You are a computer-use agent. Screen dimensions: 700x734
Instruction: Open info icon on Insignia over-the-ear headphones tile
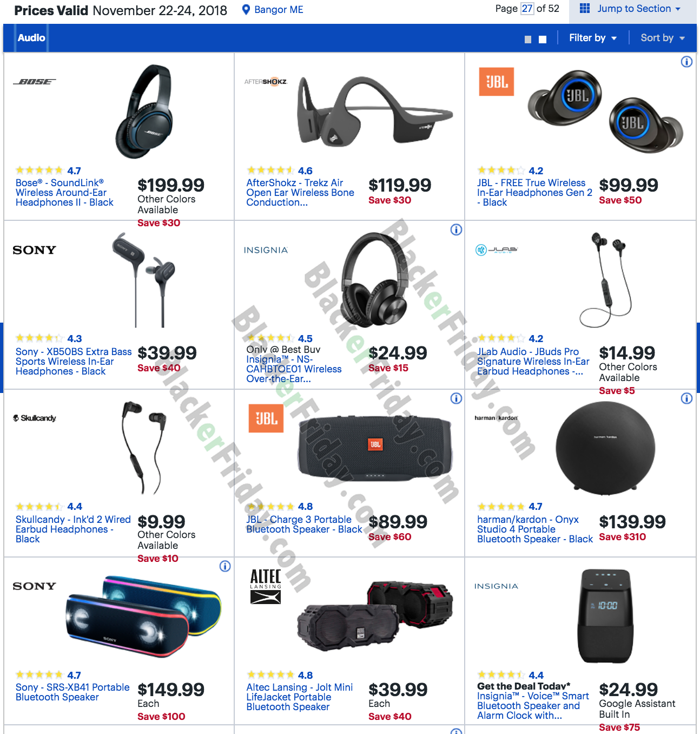tap(456, 230)
